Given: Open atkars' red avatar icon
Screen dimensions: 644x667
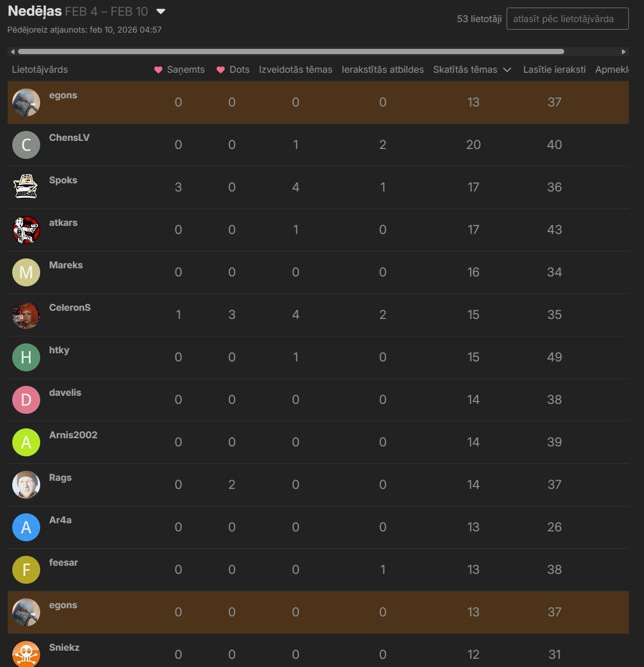Looking at the screenshot, I should (x=26, y=230).
